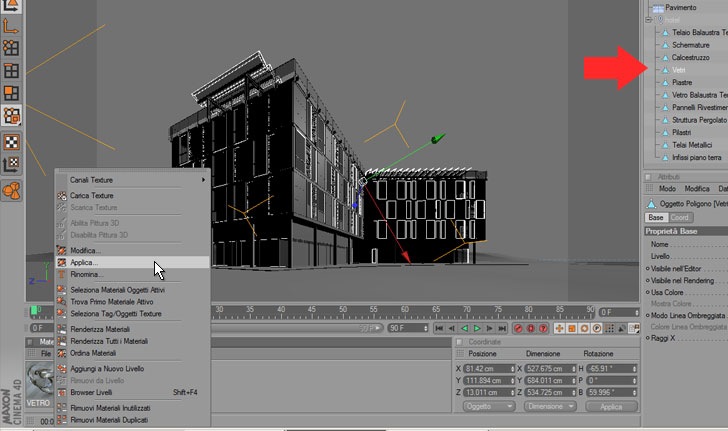Click the red question-mark keyframe selection icon
Viewport: 728px width, 431px height.
pos(543,328)
